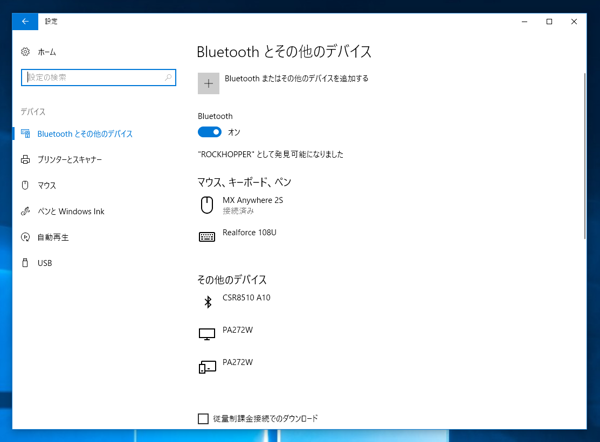Click the mouse icon in sidebar
The width and height of the screenshot is (600, 442).
pos(25,185)
